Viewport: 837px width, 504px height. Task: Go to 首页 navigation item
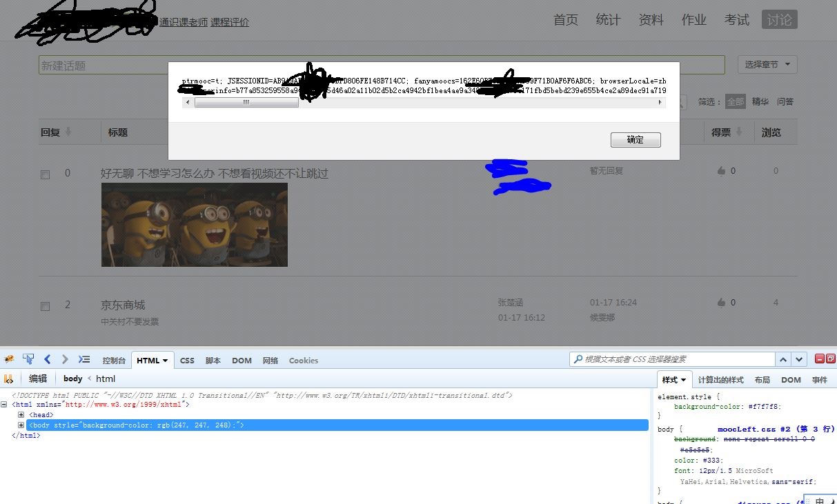566,20
